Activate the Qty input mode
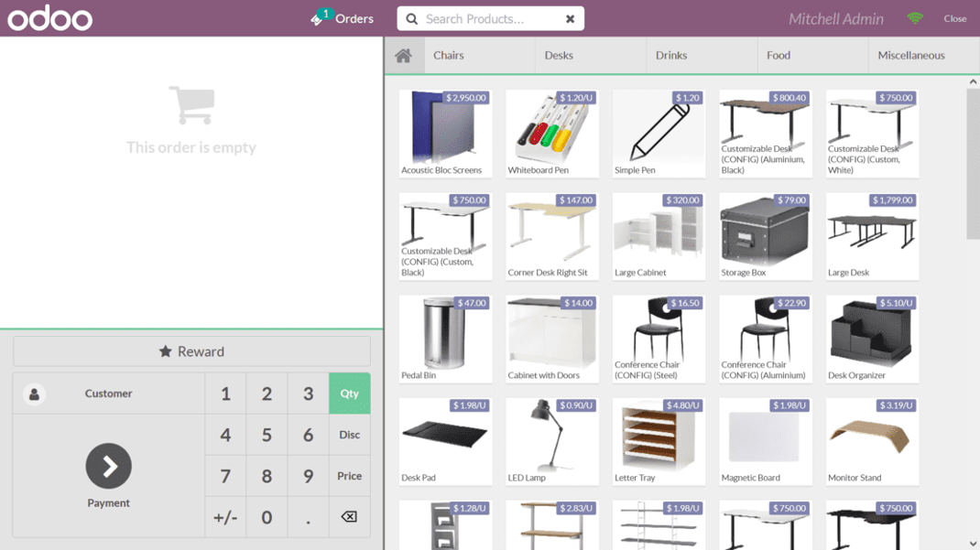The image size is (980, 550). point(349,394)
